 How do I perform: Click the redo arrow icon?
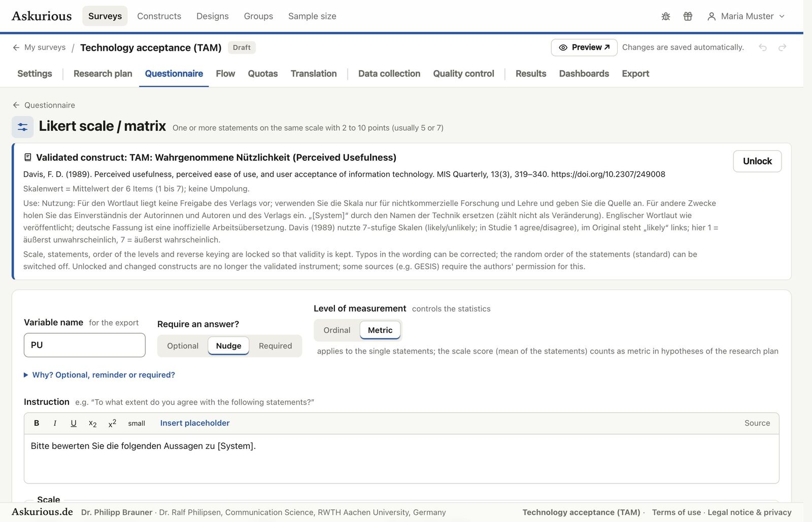tap(783, 47)
